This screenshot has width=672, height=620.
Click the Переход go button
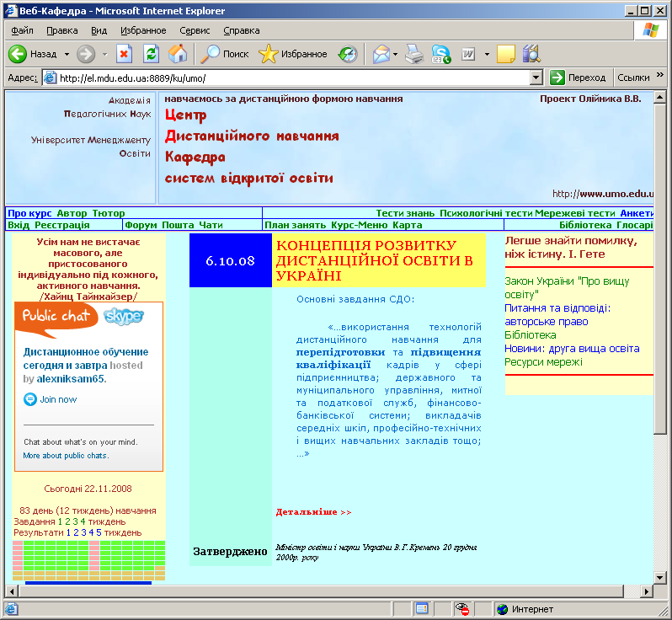coord(579,77)
